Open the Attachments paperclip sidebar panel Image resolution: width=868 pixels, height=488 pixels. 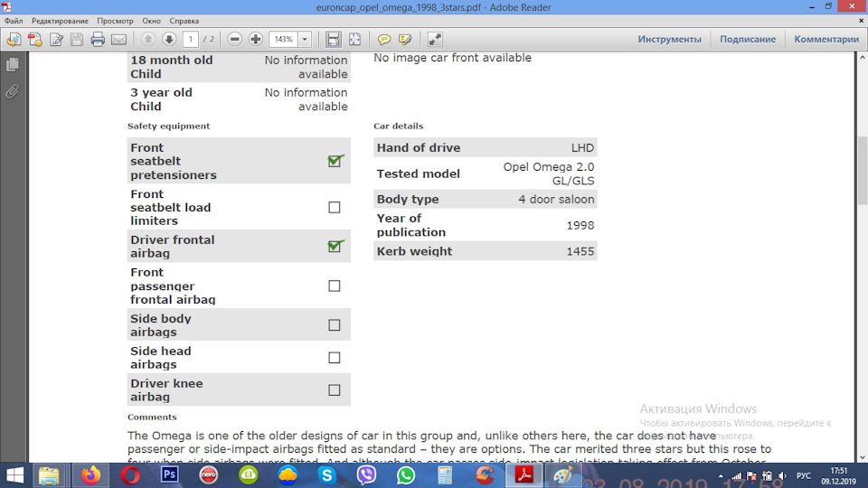point(12,91)
